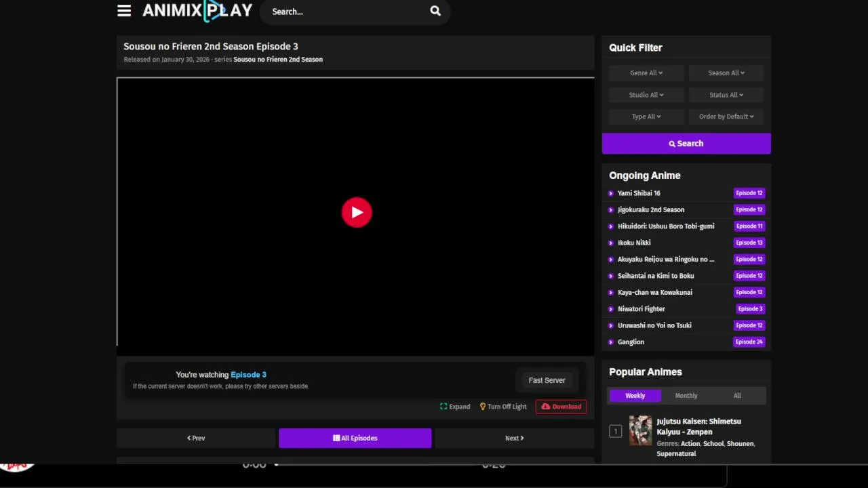868x488 pixels.
Task: Open the Order by Default dropdown
Action: (726, 117)
